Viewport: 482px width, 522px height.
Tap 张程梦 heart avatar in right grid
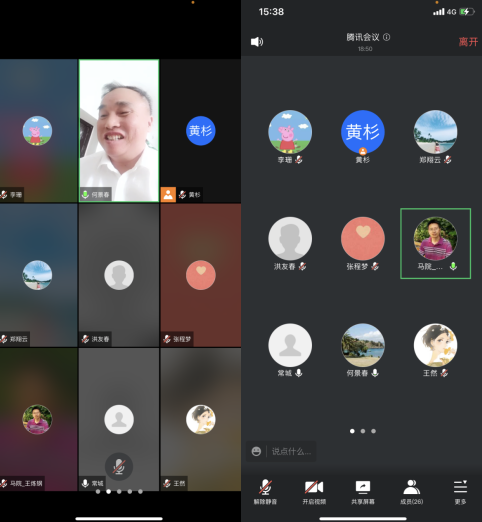click(363, 238)
